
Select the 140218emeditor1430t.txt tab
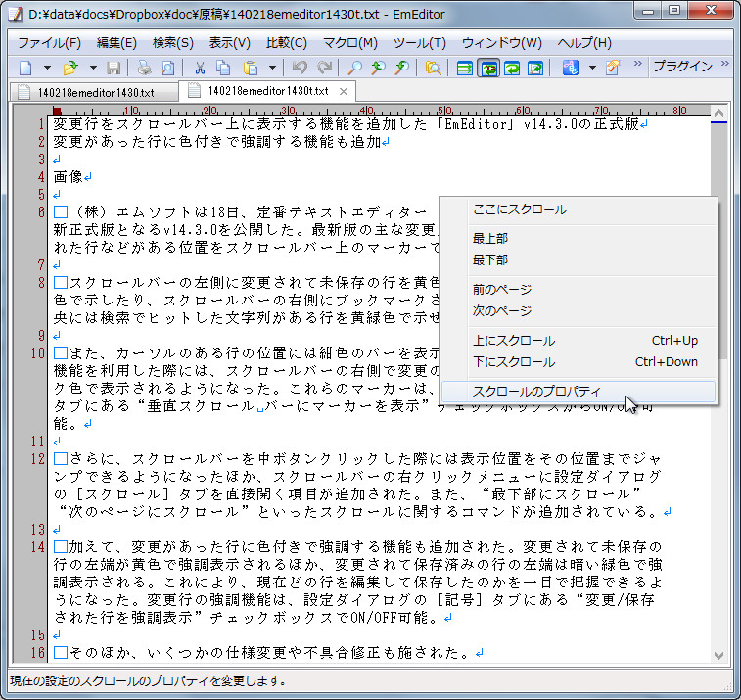point(267,91)
